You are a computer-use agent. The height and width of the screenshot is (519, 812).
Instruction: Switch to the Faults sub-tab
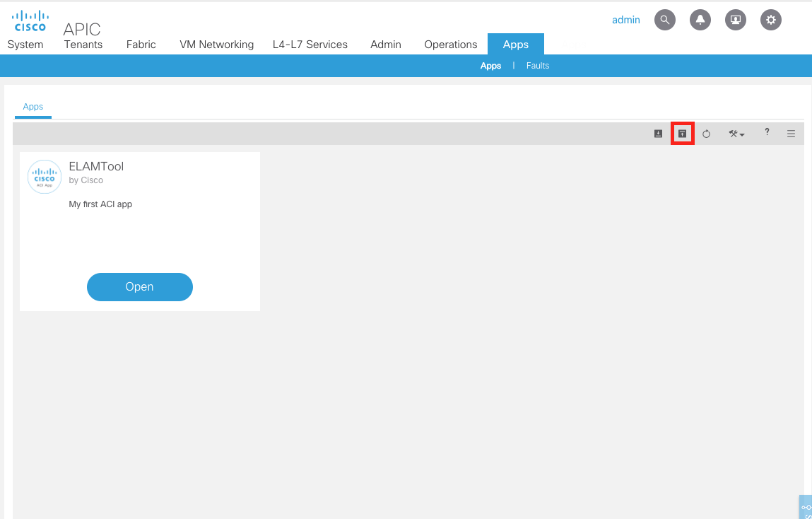tap(538, 66)
